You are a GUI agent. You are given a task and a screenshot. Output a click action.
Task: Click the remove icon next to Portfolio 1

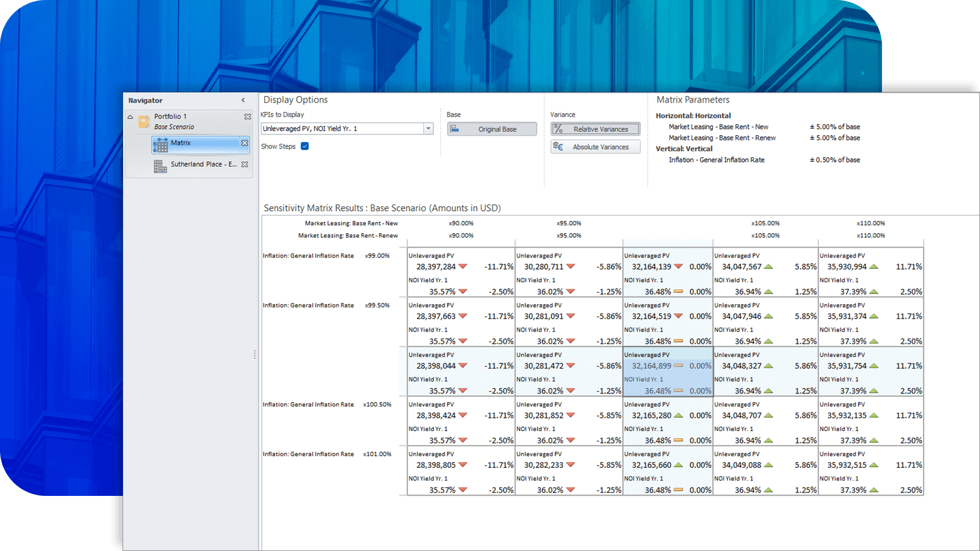pos(248,117)
